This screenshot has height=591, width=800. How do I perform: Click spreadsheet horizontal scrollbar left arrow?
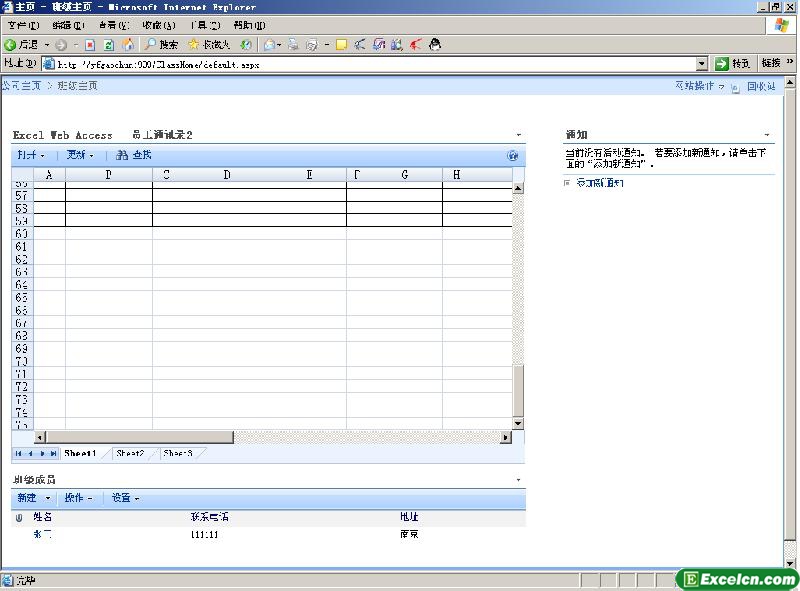click(40, 437)
